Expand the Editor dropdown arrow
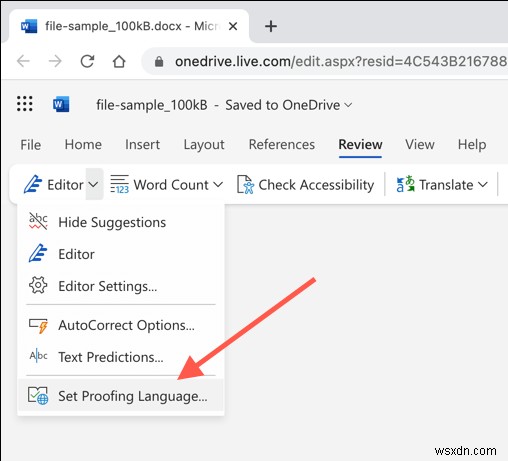This screenshot has width=508, height=461. pyautogui.click(x=94, y=184)
